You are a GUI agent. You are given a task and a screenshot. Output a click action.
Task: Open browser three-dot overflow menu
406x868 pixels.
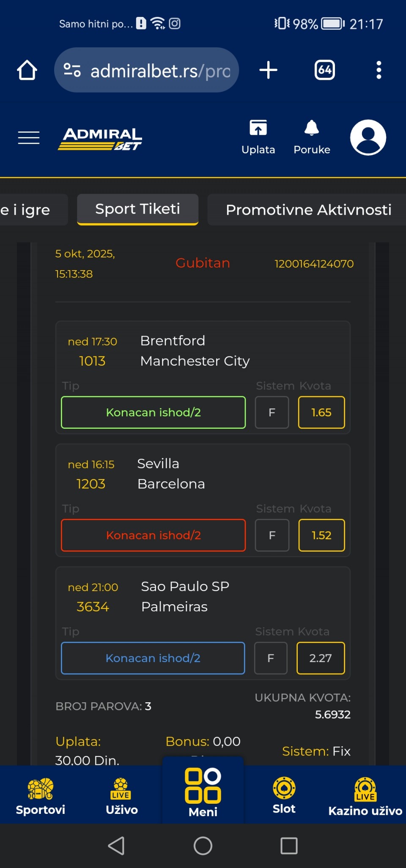click(379, 70)
